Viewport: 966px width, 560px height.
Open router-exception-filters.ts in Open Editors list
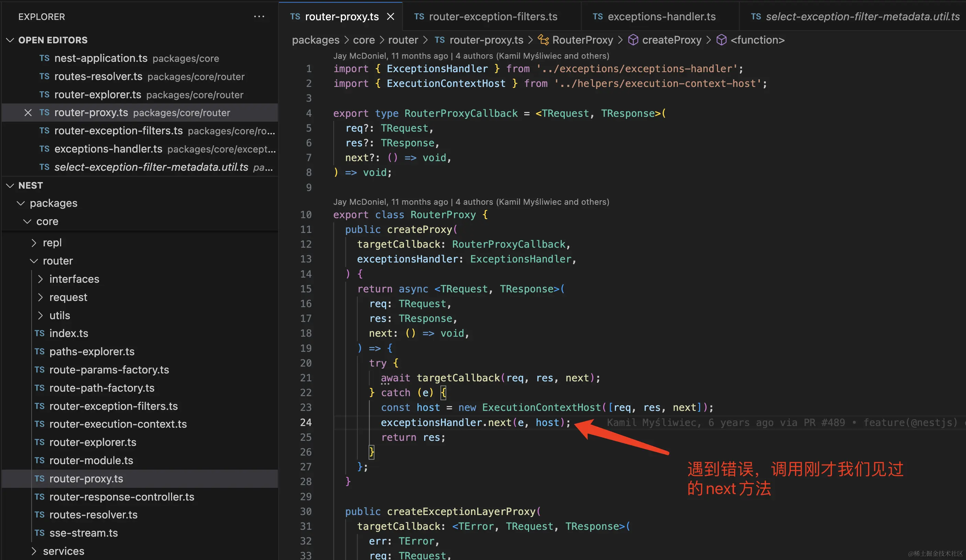pos(140,131)
